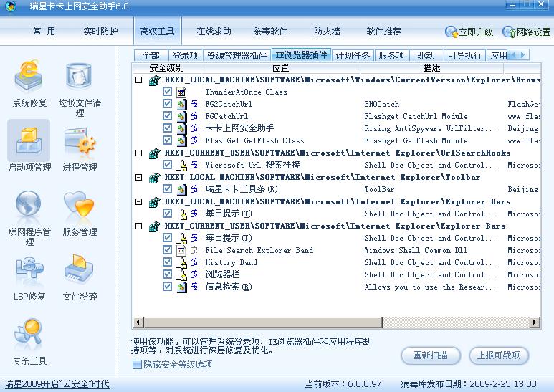Select the 资源管理器插件 sub-tab
Screen dimensions: 554x392
click(237, 55)
